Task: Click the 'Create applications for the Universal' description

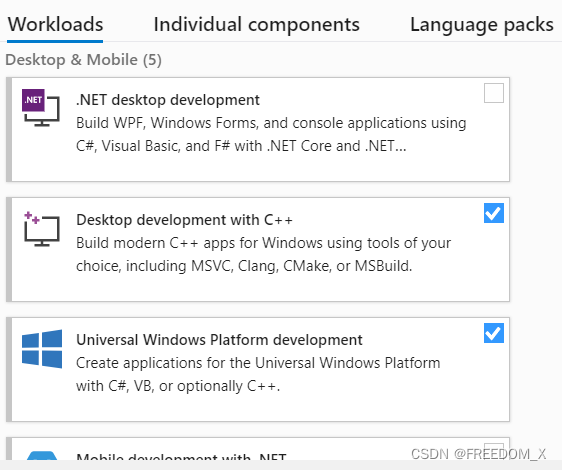Action: (x=258, y=375)
